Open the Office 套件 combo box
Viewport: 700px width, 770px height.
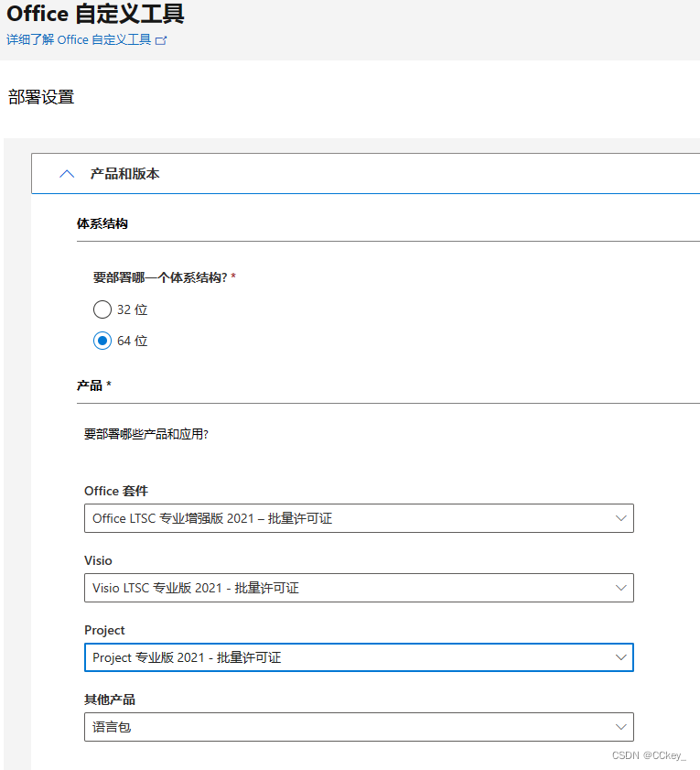click(x=357, y=518)
